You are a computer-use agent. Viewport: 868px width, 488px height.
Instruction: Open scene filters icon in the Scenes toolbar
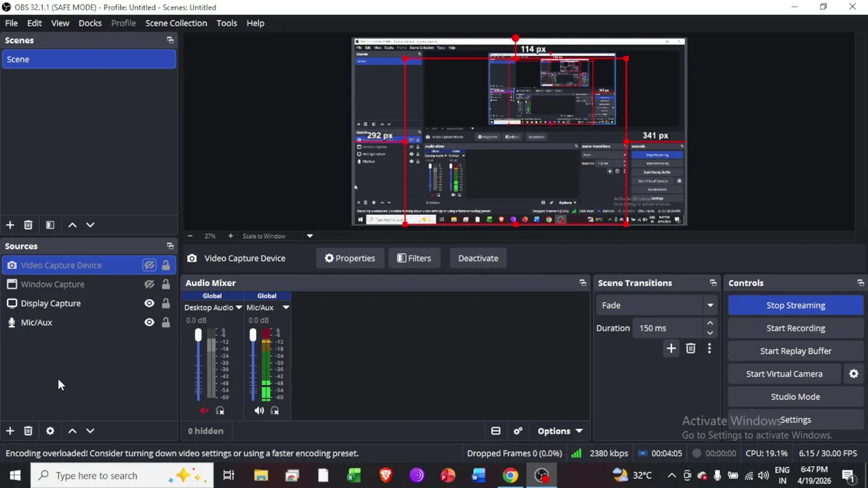[x=50, y=225]
